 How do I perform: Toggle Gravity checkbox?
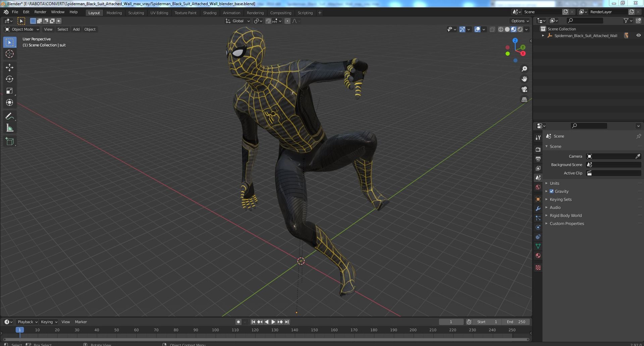[x=551, y=191]
